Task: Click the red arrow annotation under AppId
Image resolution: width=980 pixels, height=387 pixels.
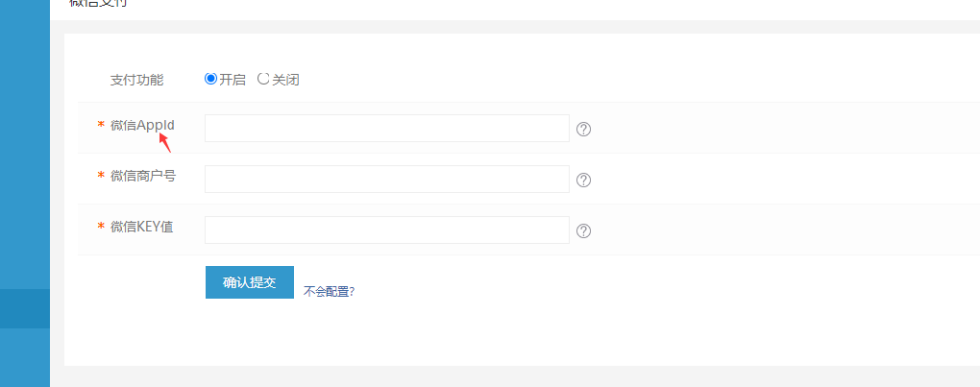Action: 164,143
